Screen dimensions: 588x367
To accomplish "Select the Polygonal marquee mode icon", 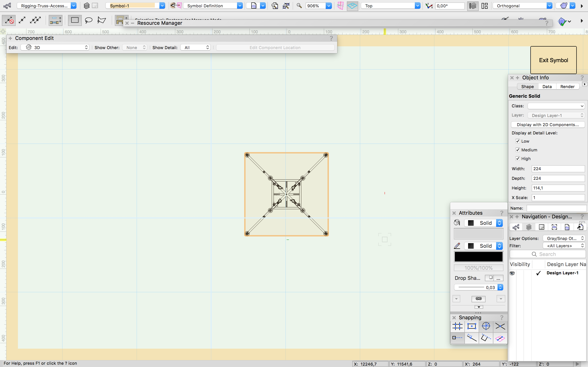I will [102, 20].
